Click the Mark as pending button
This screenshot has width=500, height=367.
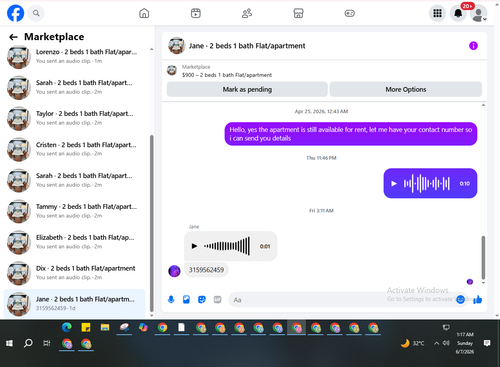tap(247, 89)
